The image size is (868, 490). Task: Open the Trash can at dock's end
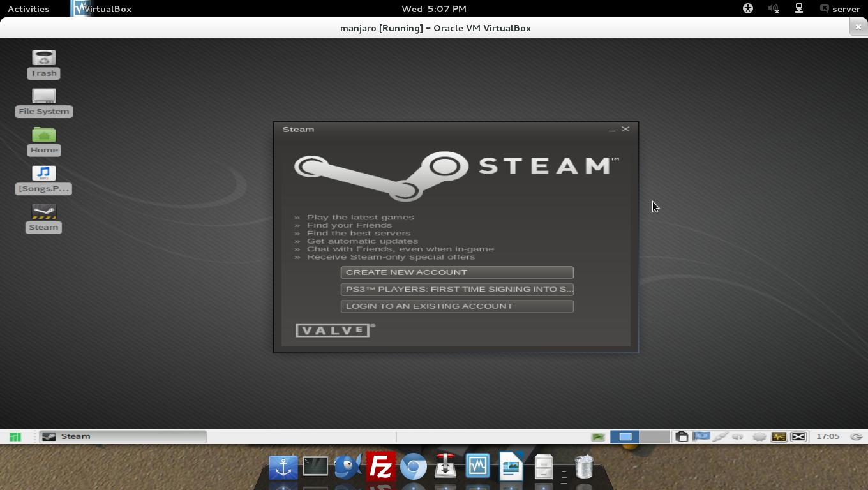(x=583, y=467)
